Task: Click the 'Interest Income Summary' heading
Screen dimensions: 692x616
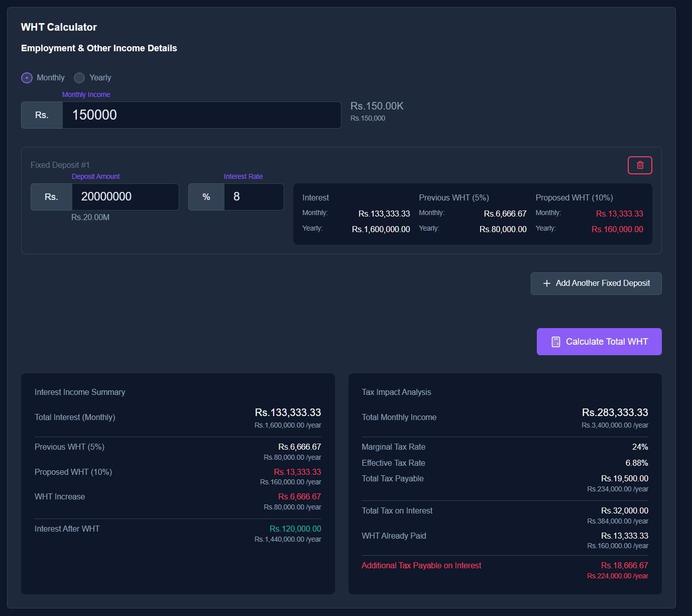Action: pos(80,392)
